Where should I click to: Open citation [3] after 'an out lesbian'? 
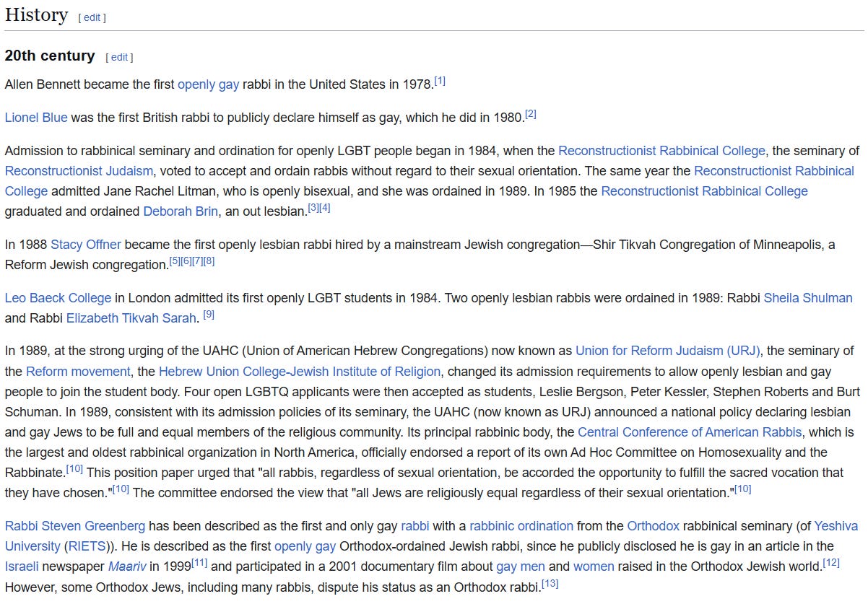[x=313, y=208]
